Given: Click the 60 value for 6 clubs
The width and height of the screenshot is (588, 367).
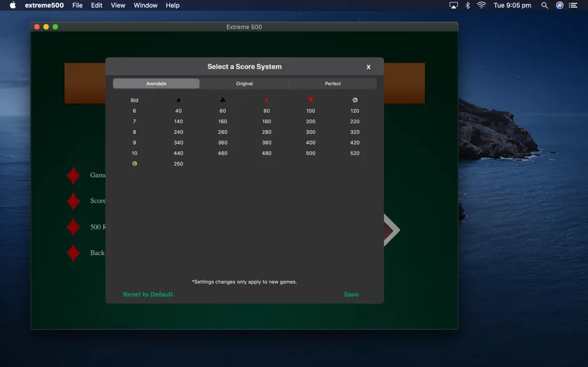Looking at the screenshot, I should click(x=223, y=111).
